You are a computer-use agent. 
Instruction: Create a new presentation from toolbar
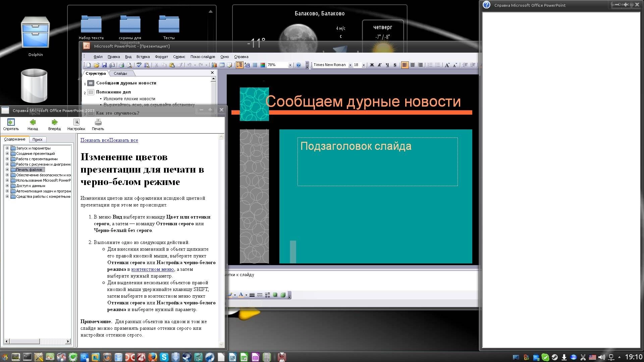[x=89, y=65]
